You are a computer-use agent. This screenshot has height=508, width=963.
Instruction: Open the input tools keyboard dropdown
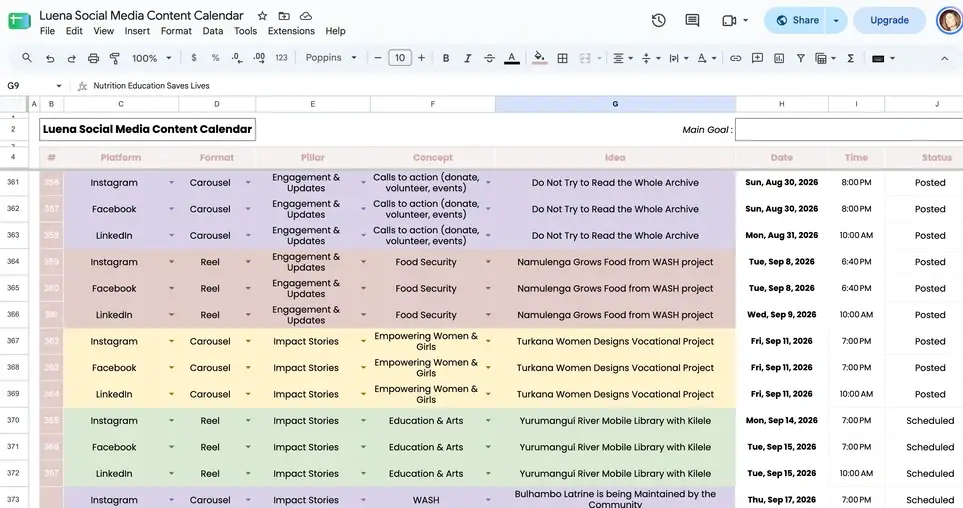tap(883, 58)
